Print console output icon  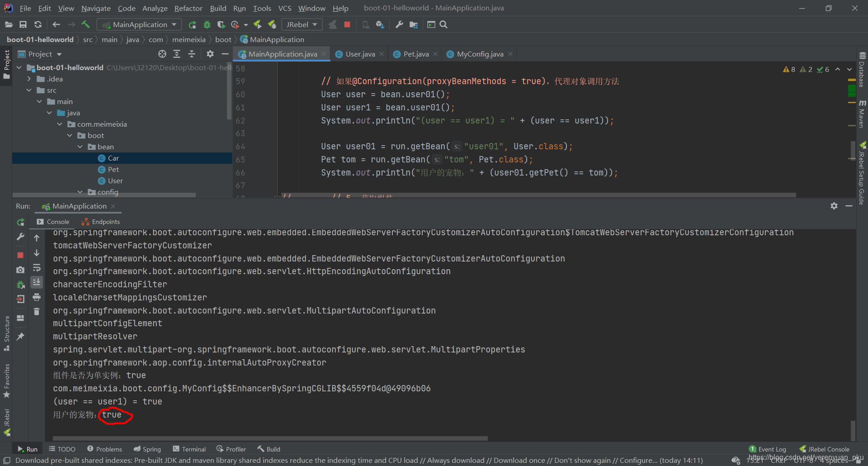point(37,297)
